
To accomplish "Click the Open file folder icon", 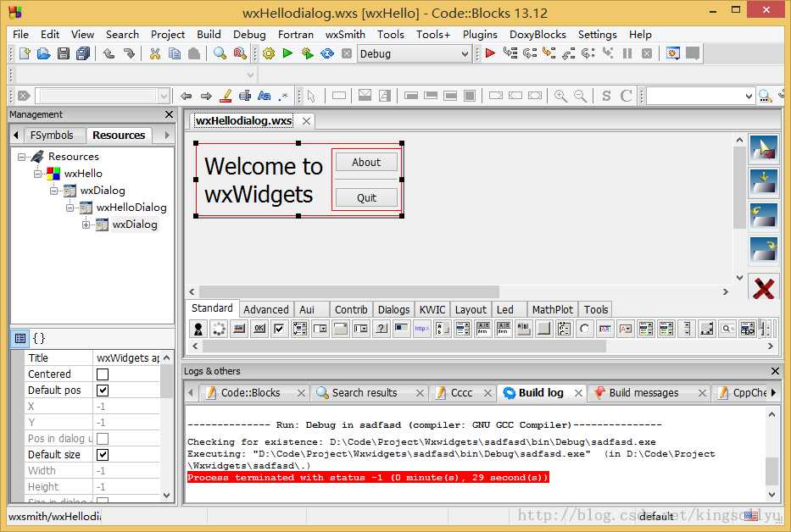I will [44, 53].
